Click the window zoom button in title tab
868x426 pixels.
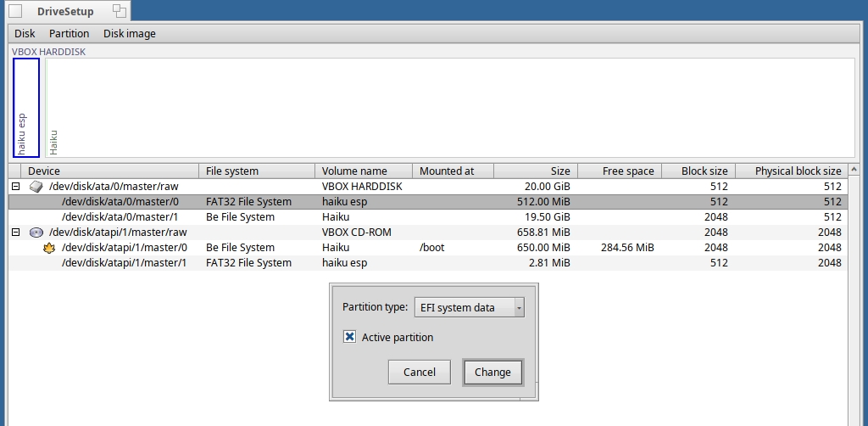tap(119, 11)
